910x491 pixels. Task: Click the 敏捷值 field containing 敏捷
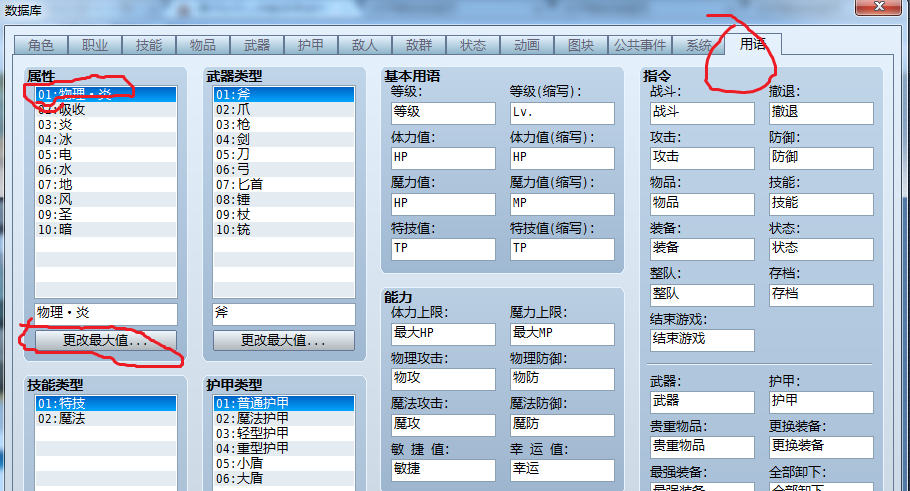click(443, 470)
